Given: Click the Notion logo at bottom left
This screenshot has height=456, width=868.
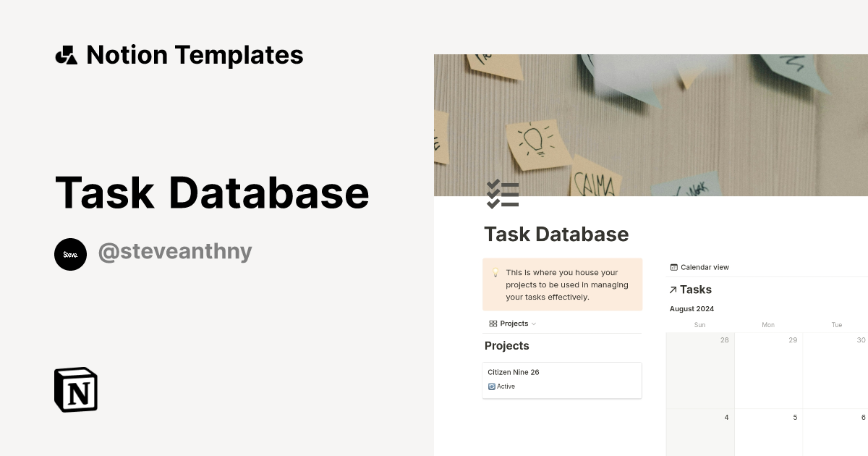Looking at the screenshot, I should (x=75, y=389).
